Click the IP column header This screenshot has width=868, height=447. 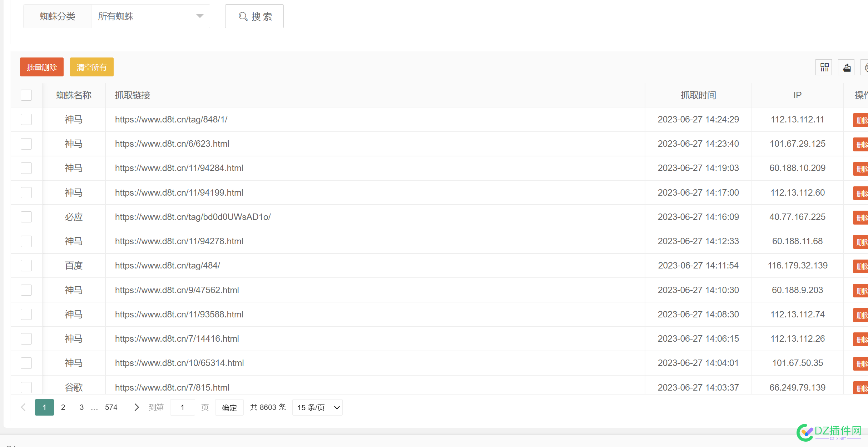(797, 95)
